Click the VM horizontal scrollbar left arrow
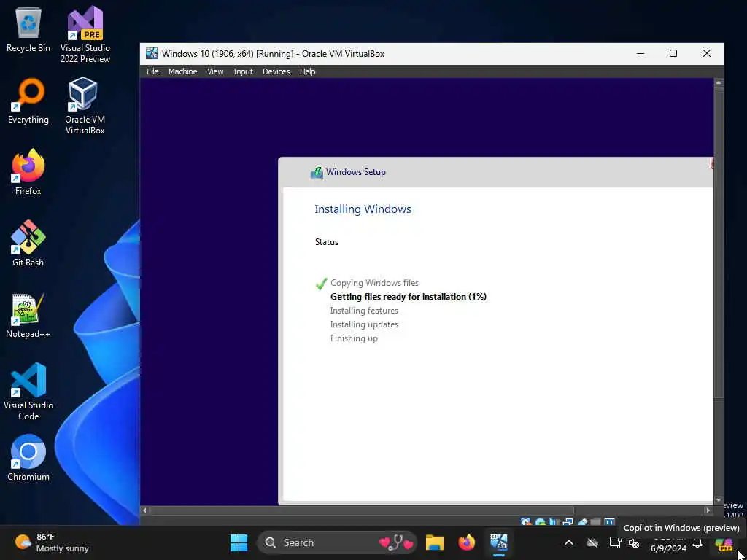 tap(145, 510)
